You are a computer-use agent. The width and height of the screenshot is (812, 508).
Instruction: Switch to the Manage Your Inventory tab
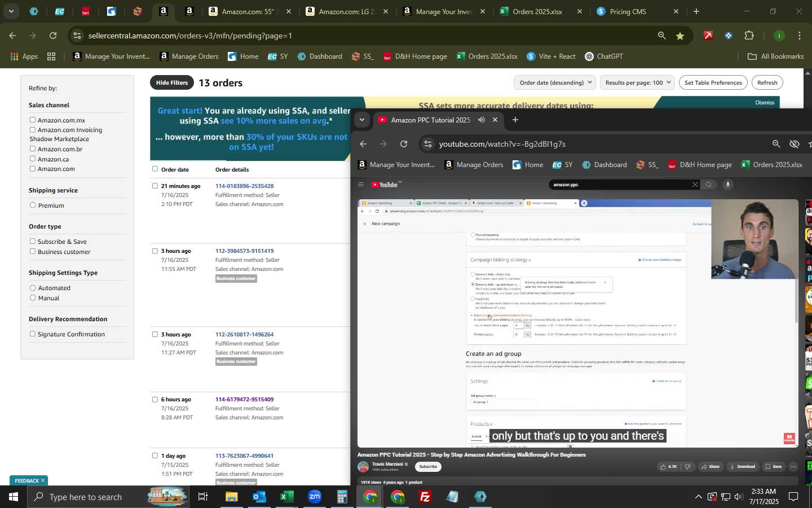tap(444, 11)
